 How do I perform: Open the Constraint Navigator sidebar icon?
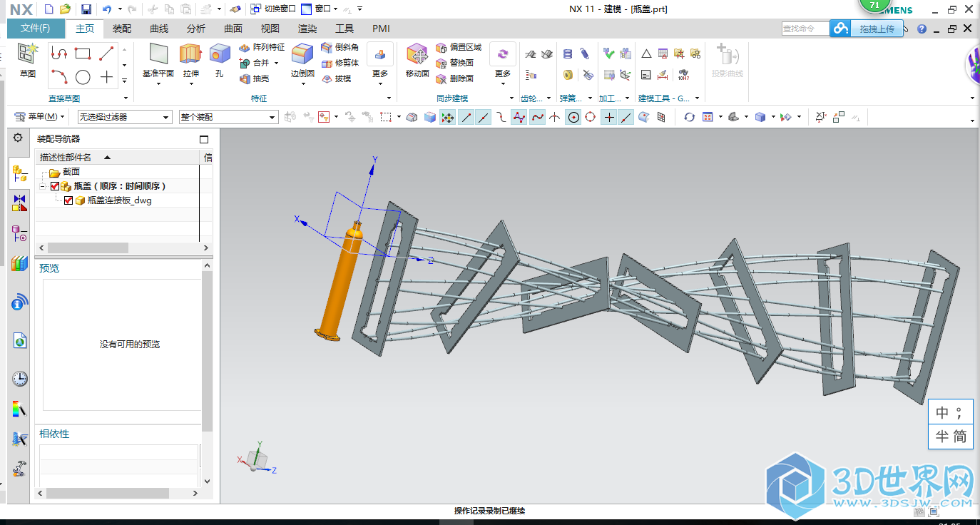tap(19, 203)
